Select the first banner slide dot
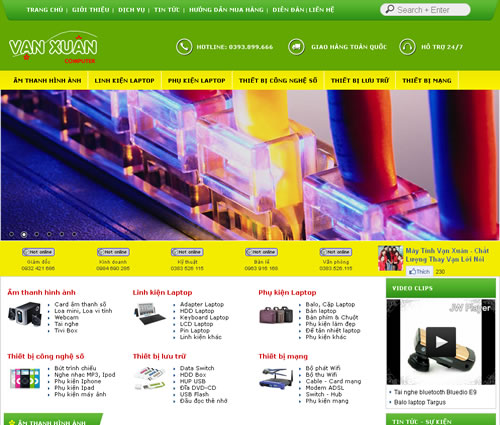500x425 pixels. [x=11, y=234]
